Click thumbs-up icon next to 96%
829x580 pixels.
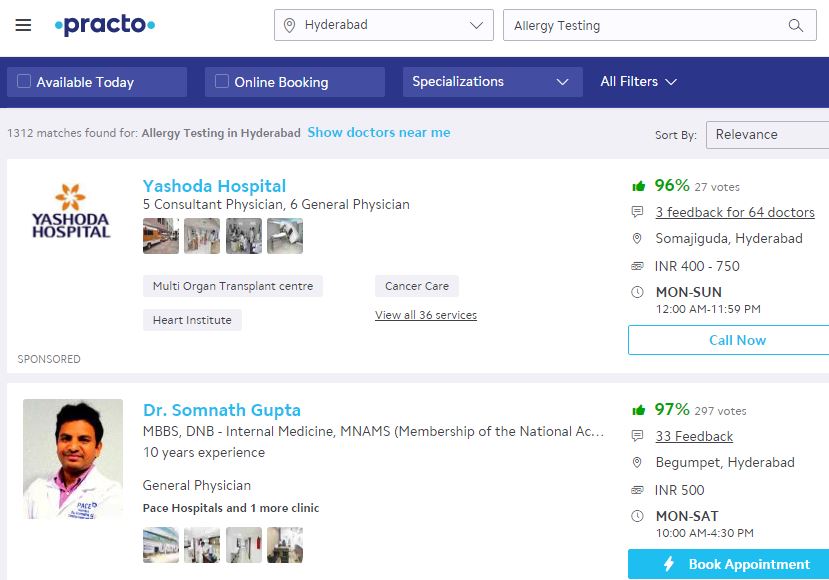click(639, 186)
